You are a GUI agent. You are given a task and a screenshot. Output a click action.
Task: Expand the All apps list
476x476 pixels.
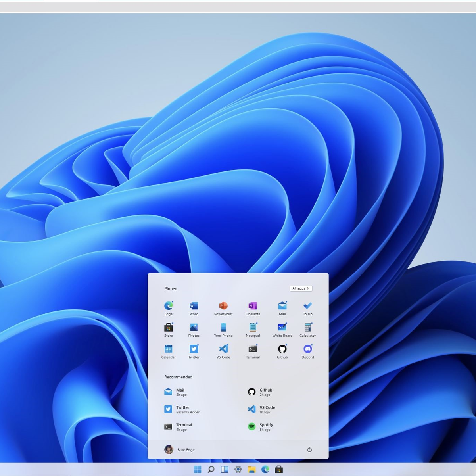(301, 288)
